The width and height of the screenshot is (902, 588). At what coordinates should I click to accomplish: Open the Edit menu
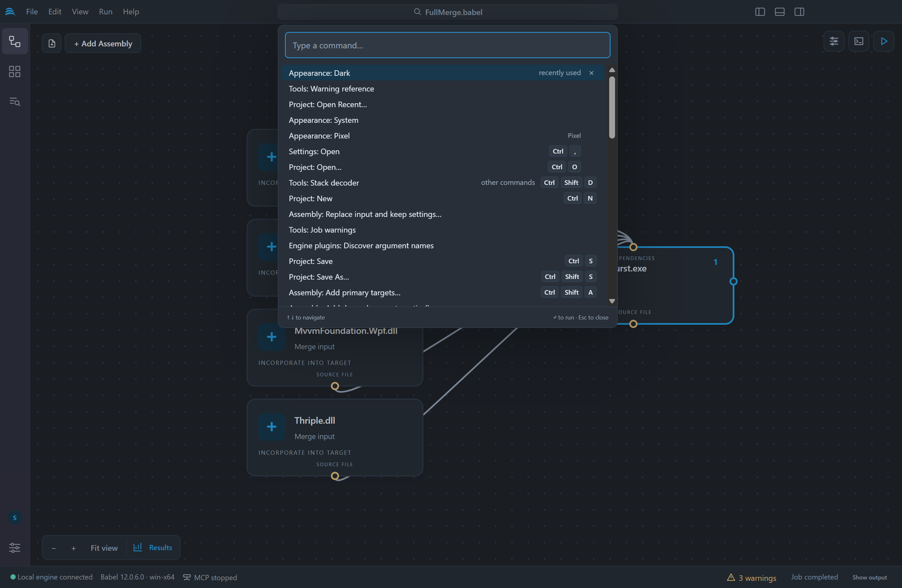pyautogui.click(x=55, y=12)
